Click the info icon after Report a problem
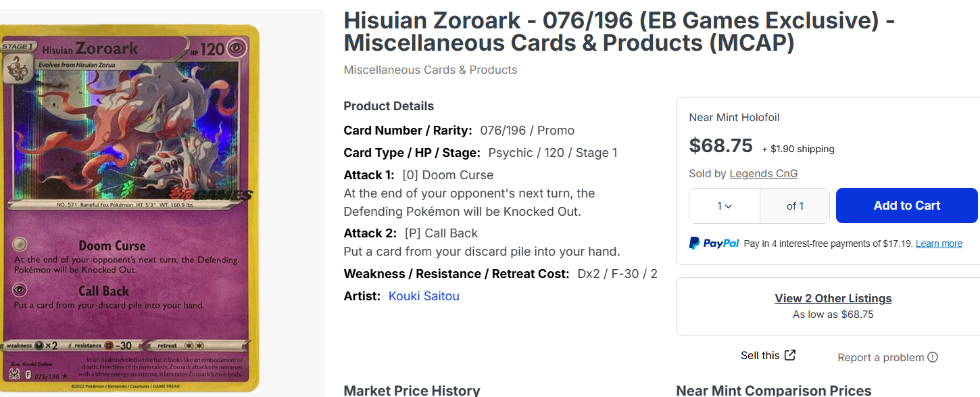The image size is (980, 397). point(933,358)
